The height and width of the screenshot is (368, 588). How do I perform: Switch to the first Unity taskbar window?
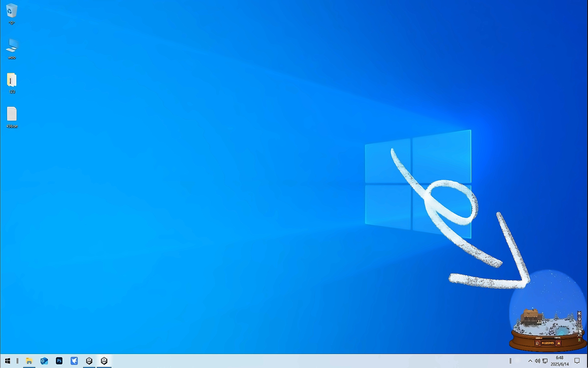(89, 361)
